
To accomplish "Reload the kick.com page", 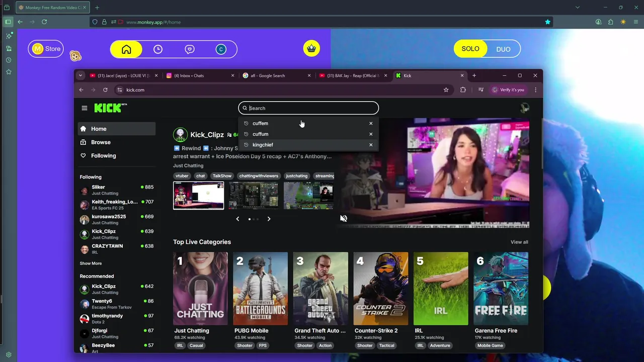I will click(105, 90).
